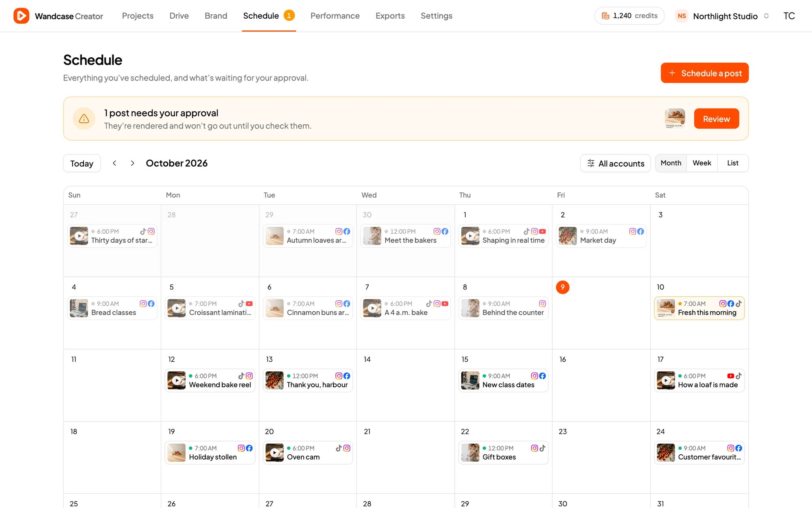Image resolution: width=812 pixels, height=508 pixels.
Task: Click the Today button
Action: pos(82,163)
